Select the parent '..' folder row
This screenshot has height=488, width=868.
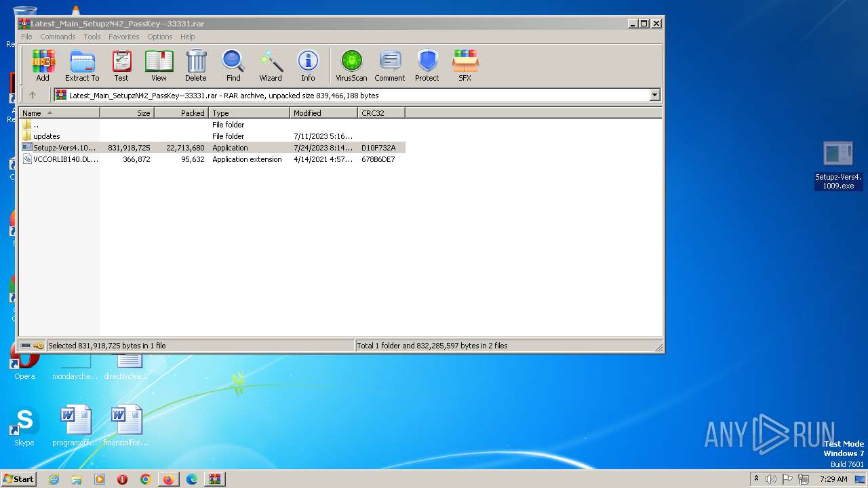point(212,125)
